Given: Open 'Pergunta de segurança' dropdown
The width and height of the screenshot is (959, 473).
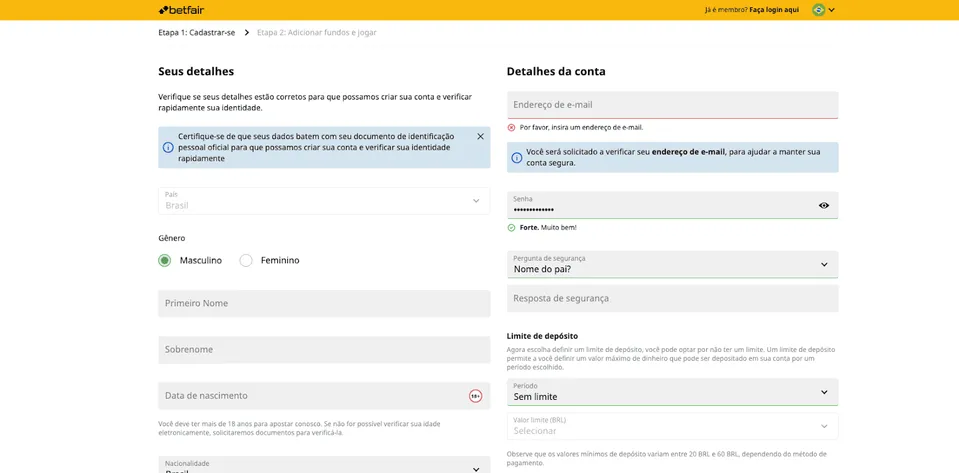Looking at the screenshot, I should point(673,264).
